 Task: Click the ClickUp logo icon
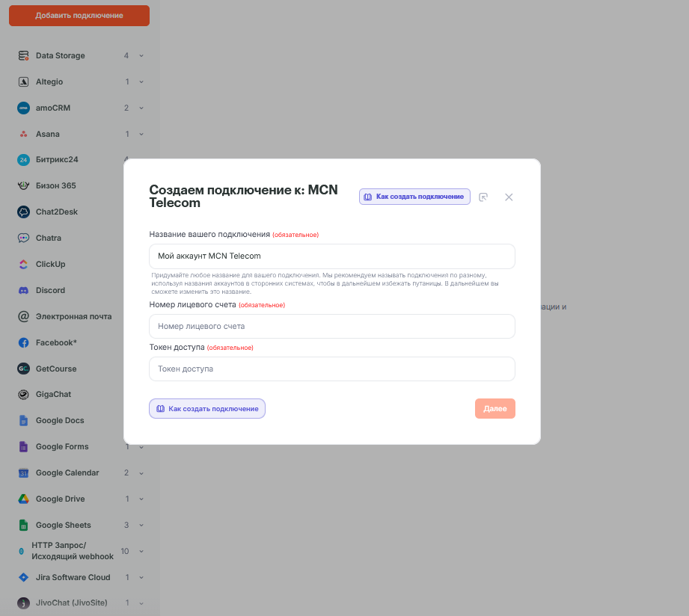click(x=23, y=264)
